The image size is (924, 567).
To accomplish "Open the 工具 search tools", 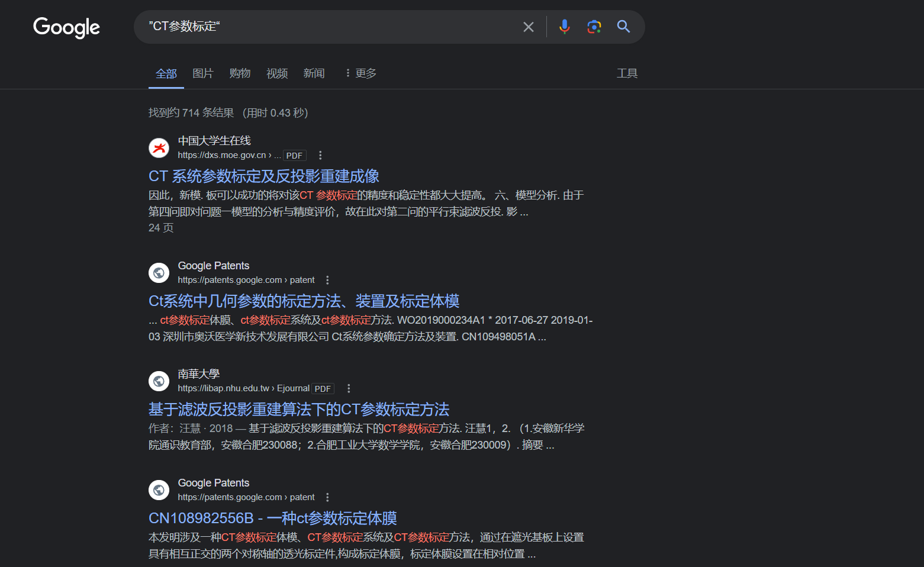I will [x=627, y=73].
